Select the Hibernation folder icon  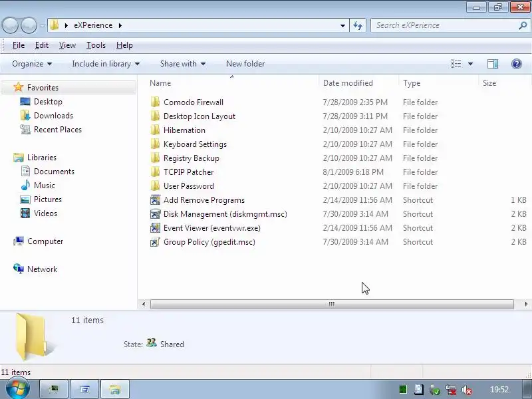(x=155, y=130)
